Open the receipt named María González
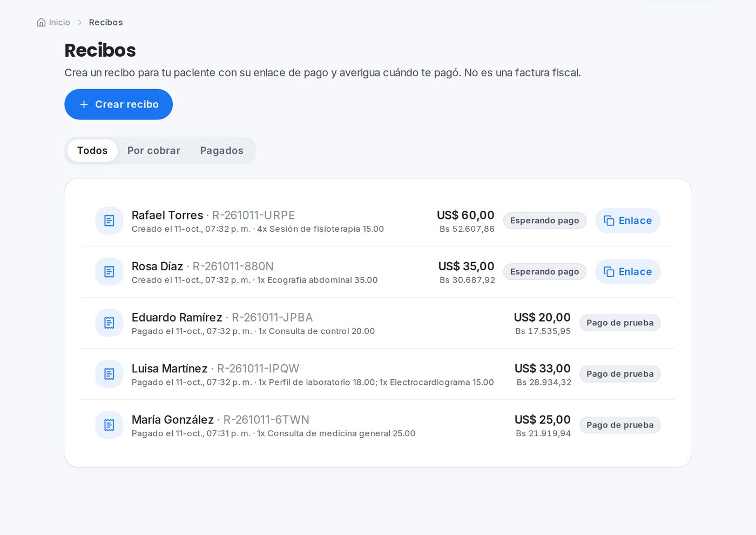Screen dimensions: 756x535 173,420
